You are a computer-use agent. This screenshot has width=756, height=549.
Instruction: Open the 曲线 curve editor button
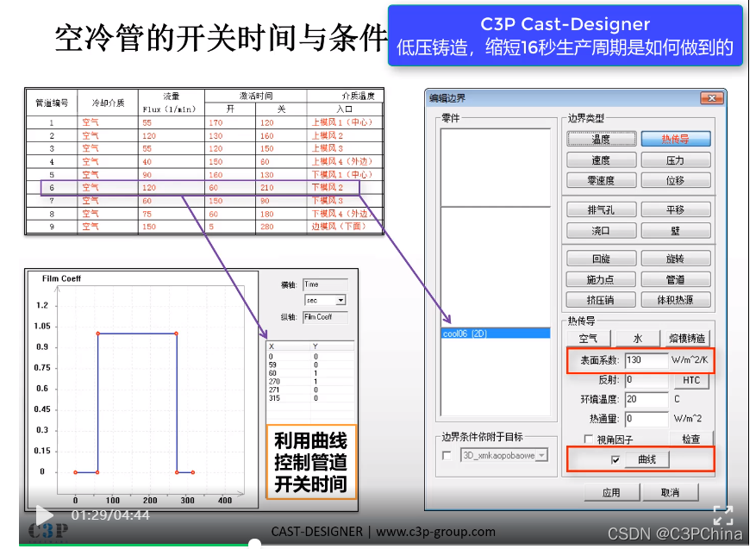647,460
